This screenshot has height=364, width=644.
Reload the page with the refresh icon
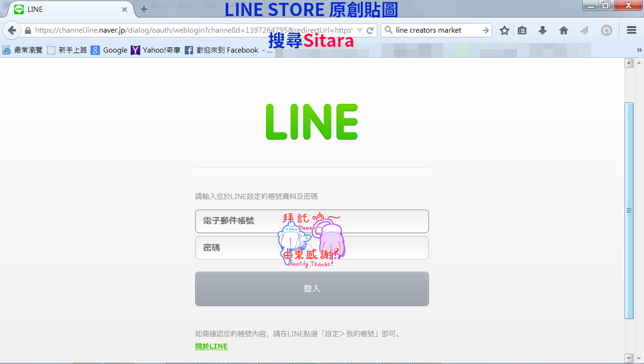pos(370,30)
